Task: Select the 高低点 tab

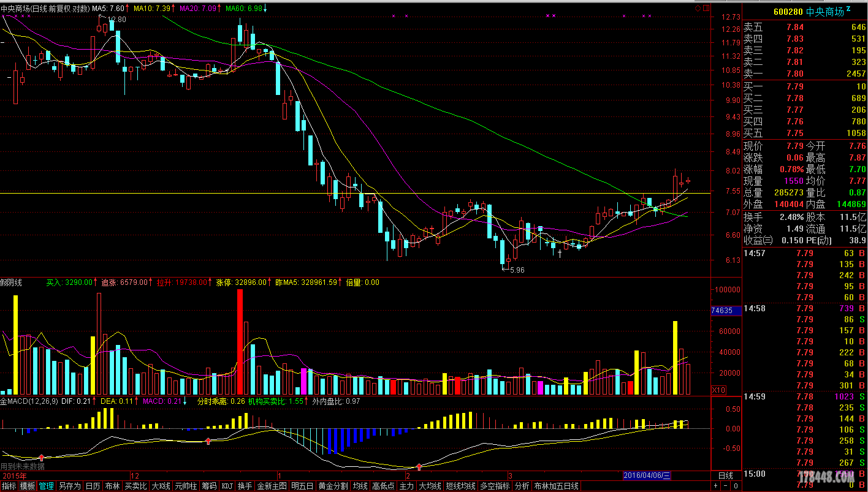Action: coord(384,486)
